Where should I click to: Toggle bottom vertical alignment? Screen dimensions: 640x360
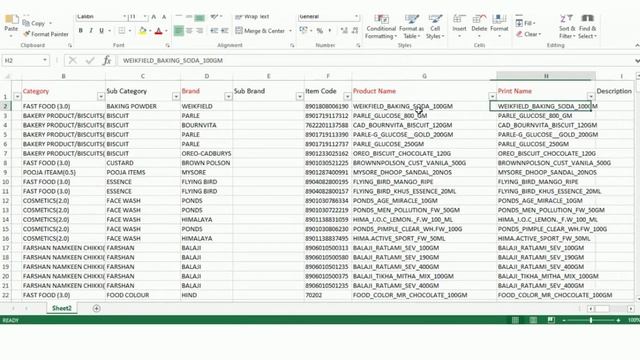pos(200,17)
